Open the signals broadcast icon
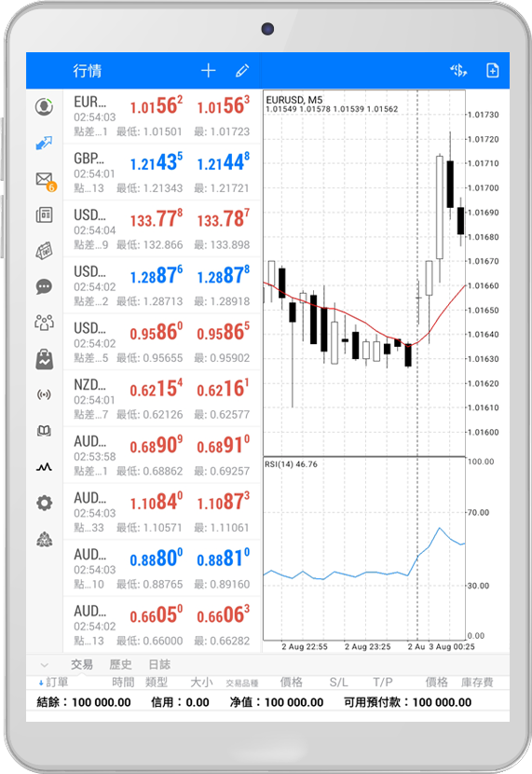 coord(44,394)
